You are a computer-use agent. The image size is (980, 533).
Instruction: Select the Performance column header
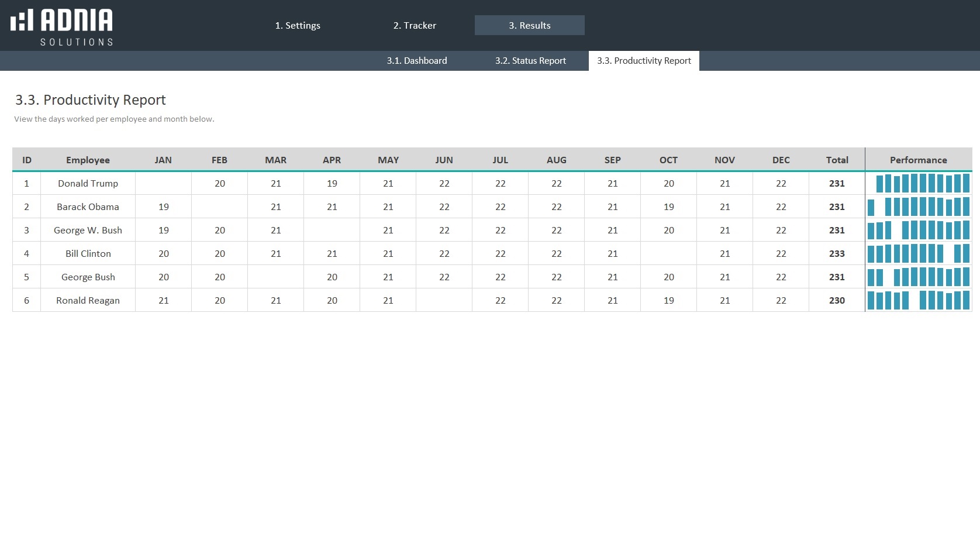[918, 160]
